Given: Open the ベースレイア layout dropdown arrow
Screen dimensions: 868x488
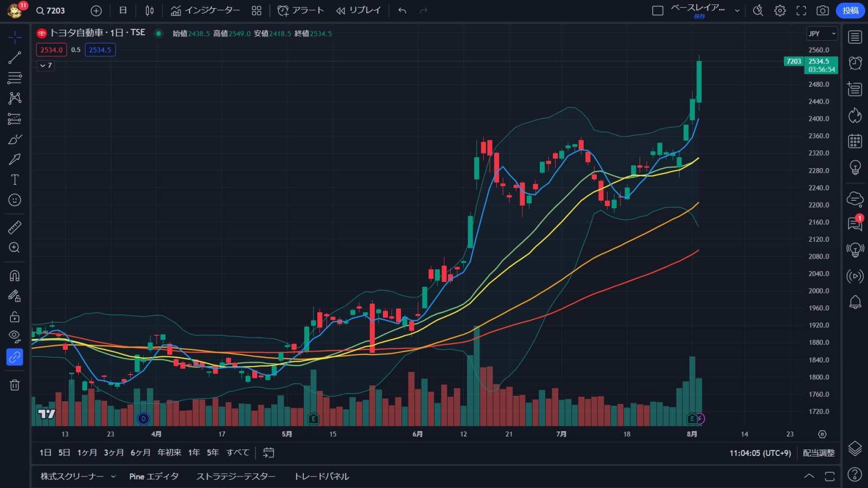Looking at the screenshot, I should pos(737,10).
